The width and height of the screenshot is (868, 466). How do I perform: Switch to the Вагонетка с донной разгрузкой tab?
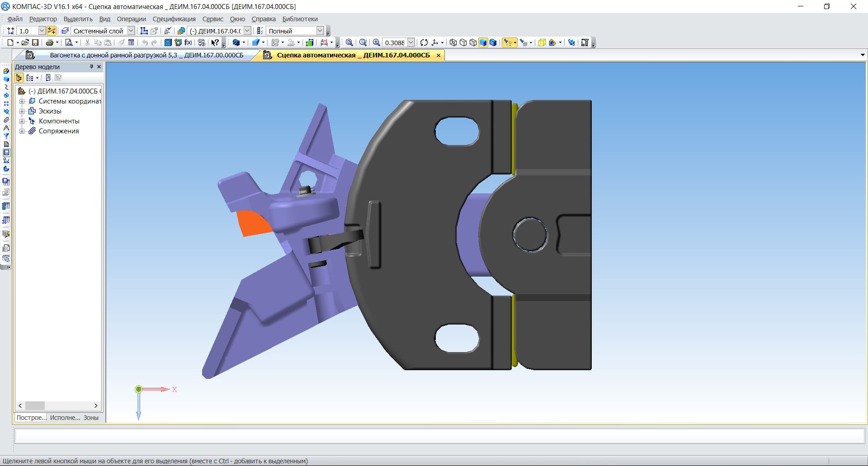tap(146, 55)
